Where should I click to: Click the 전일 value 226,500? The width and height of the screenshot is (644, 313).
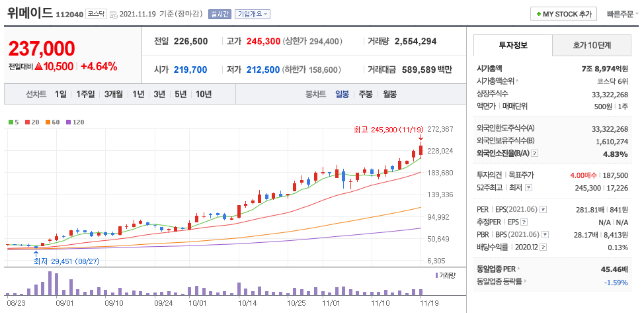click(190, 41)
